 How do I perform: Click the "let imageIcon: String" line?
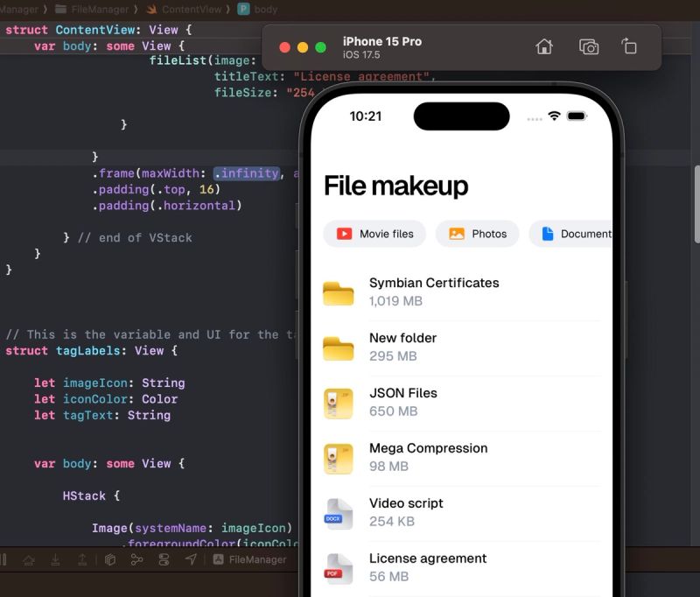pos(109,383)
